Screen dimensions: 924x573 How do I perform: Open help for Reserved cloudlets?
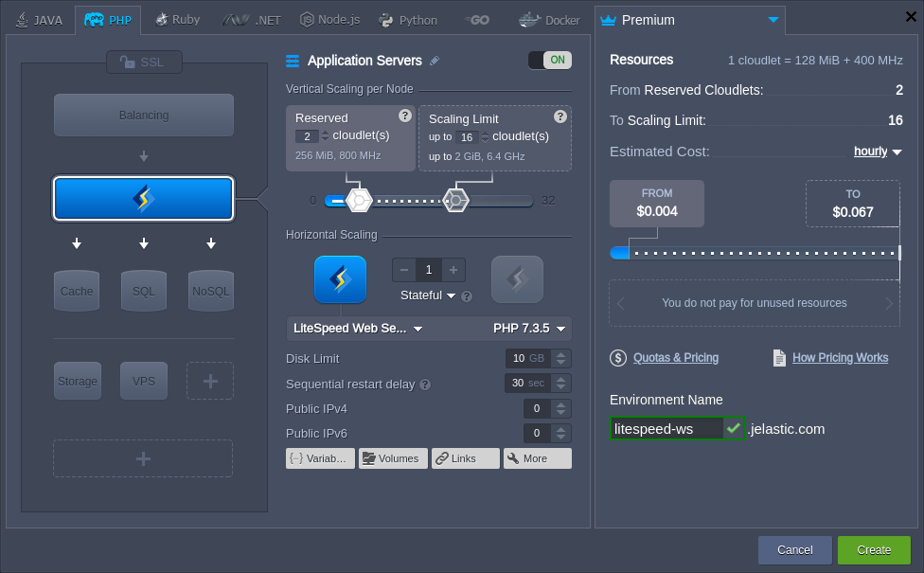click(405, 116)
